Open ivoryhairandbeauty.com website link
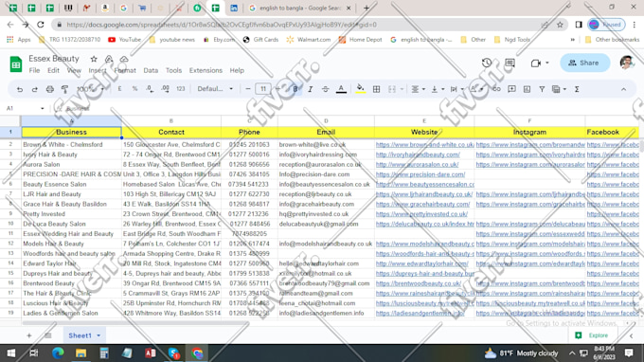This screenshot has width=644, height=362. [418, 154]
